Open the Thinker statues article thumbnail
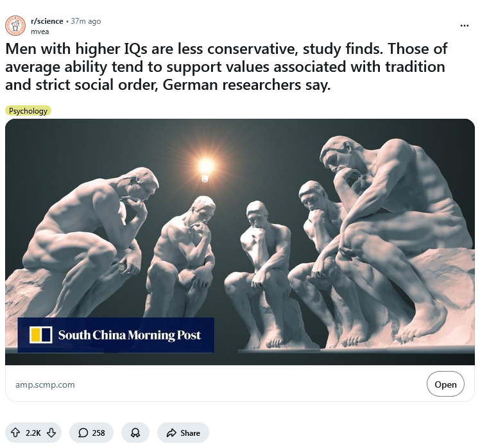 click(x=240, y=242)
